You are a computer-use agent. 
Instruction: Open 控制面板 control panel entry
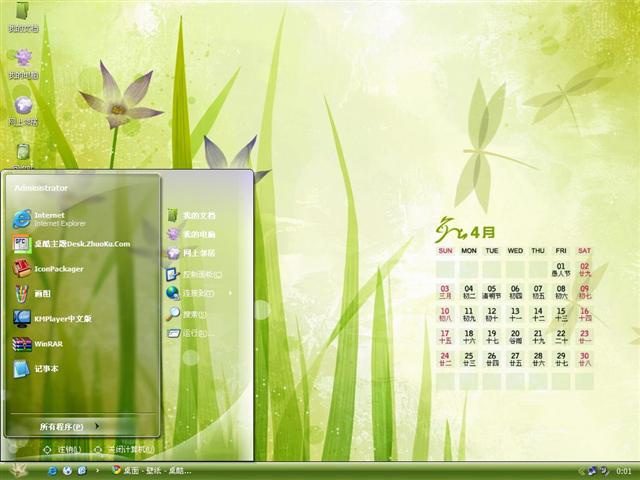point(194,274)
